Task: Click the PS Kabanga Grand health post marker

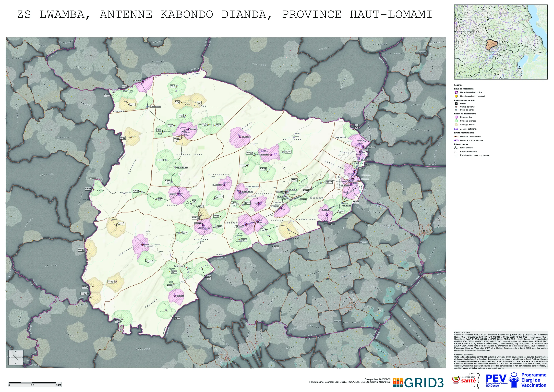Action: click(x=148, y=107)
